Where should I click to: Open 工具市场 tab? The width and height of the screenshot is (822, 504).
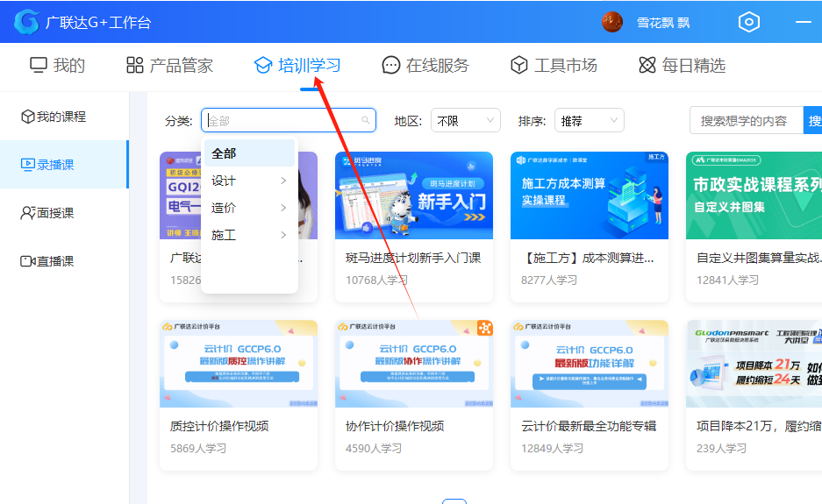[x=554, y=66]
